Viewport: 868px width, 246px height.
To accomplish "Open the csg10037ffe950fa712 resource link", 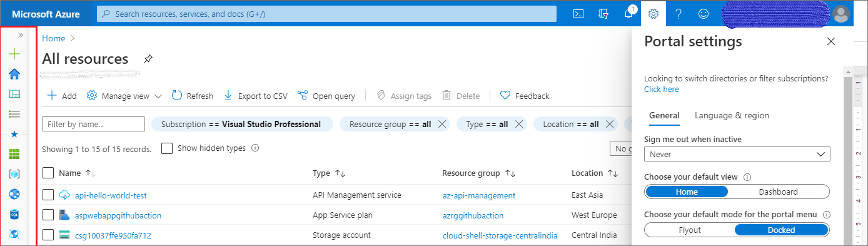I will 113,235.
